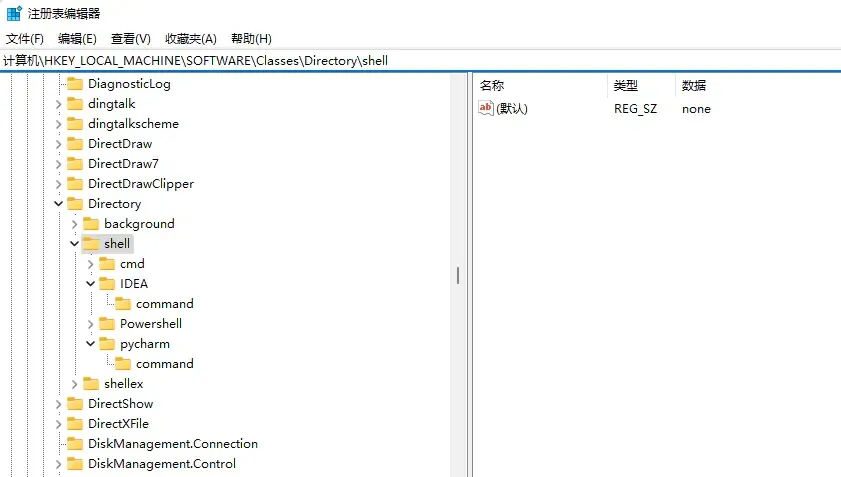Expand the cmd key

click(91, 265)
